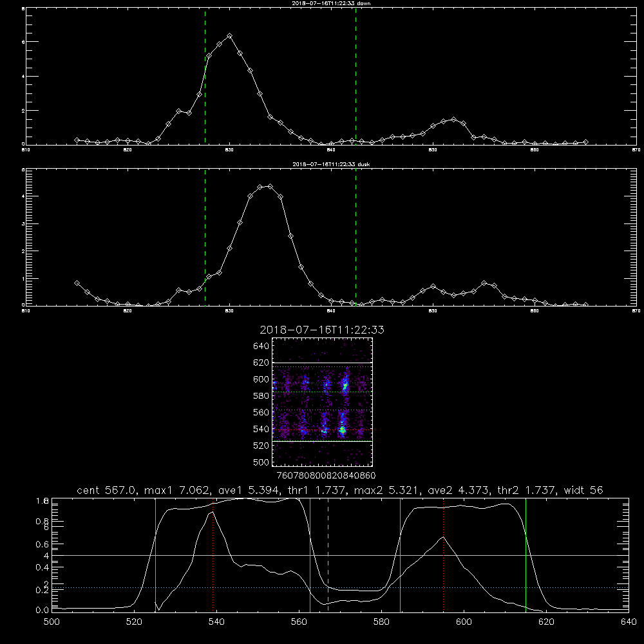Select the solid green line near 585 in bottom plot
The width and height of the screenshot is (644, 644).
(x=401, y=555)
